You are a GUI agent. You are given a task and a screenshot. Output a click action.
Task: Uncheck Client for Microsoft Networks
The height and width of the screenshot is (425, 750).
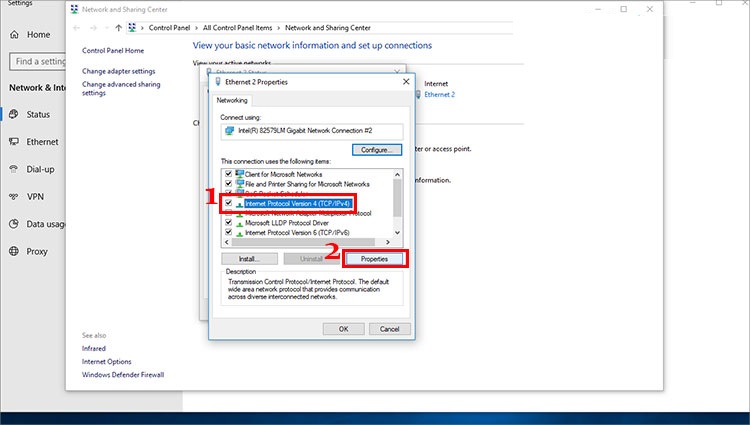(x=229, y=174)
